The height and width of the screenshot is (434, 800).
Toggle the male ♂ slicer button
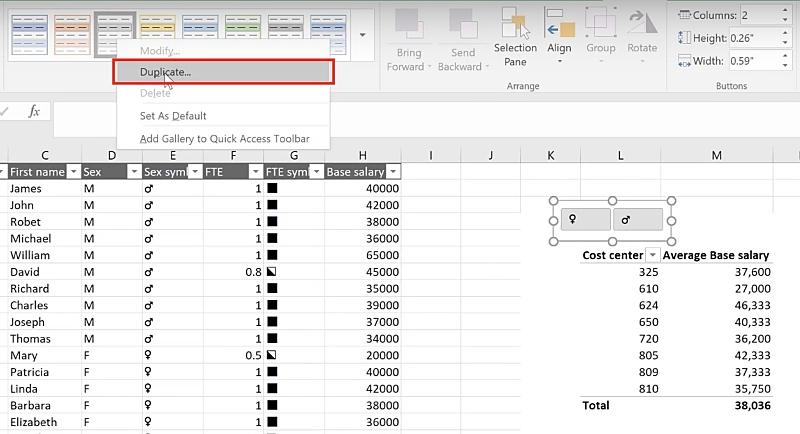click(637, 219)
